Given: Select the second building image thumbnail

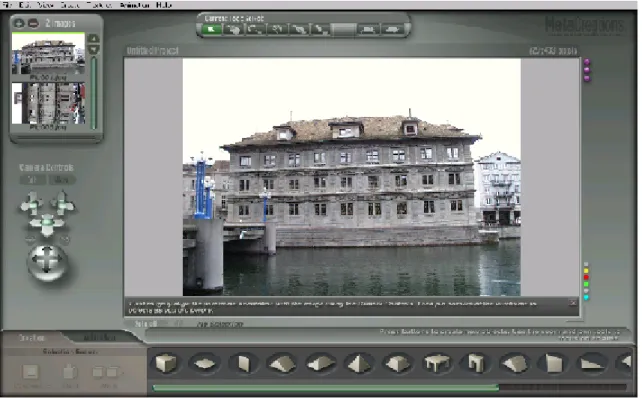Looking at the screenshot, I should click(x=48, y=103).
